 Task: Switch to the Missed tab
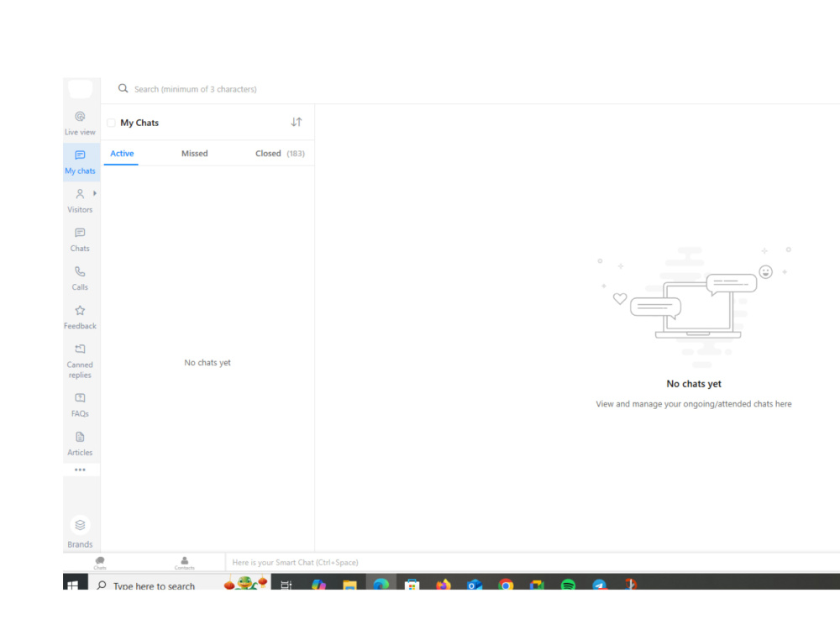[x=195, y=153]
